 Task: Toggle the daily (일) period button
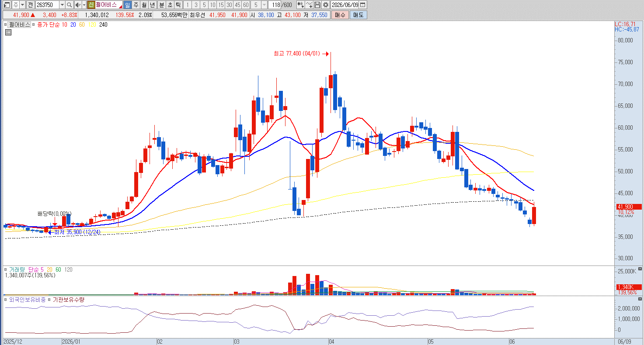[127, 5]
